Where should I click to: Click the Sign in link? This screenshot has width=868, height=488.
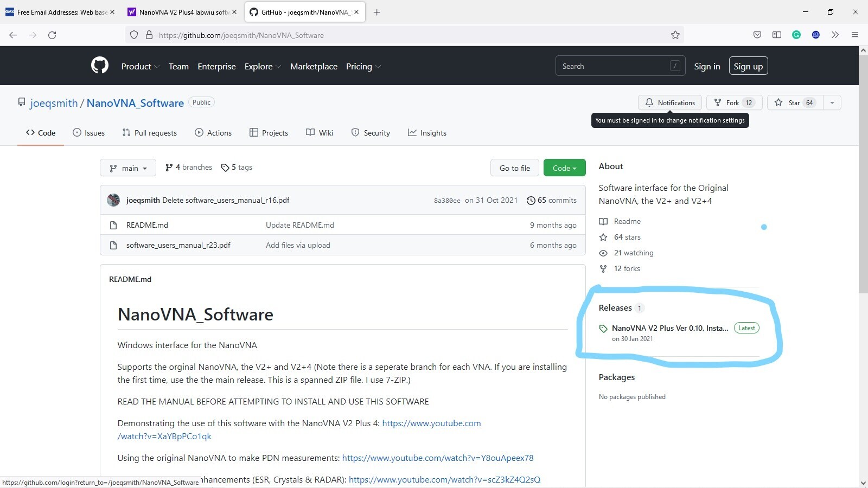[707, 66]
